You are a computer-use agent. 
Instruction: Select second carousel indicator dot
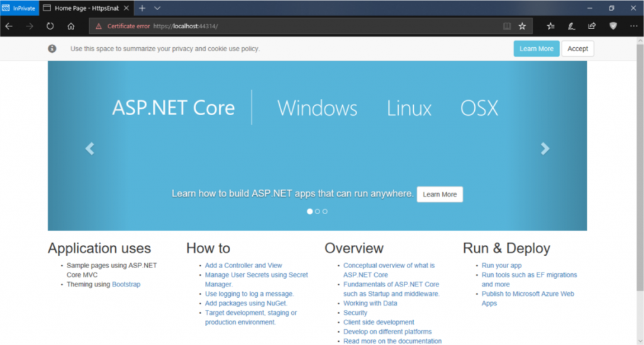[318, 212]
